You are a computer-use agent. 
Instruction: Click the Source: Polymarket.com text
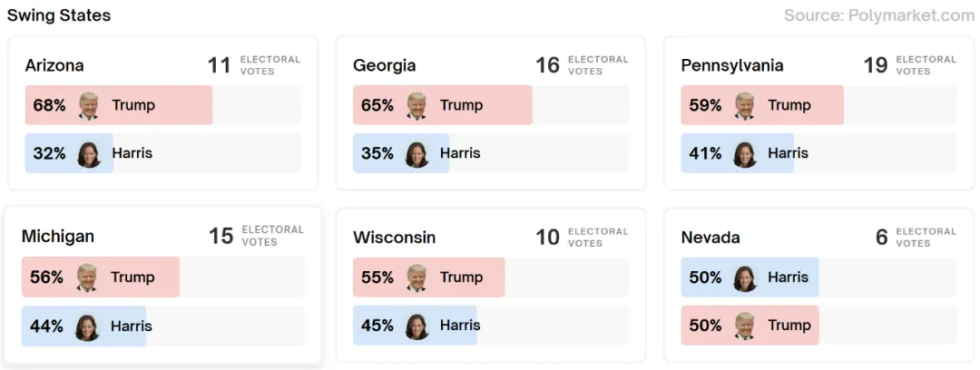pos(878,15)
